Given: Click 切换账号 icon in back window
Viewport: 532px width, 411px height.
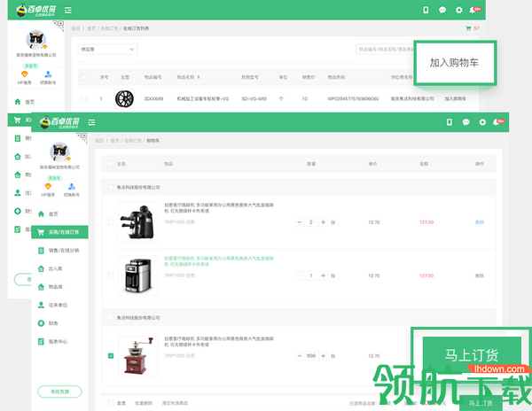Looking at the screenshot, I should (x=48, y=74).
